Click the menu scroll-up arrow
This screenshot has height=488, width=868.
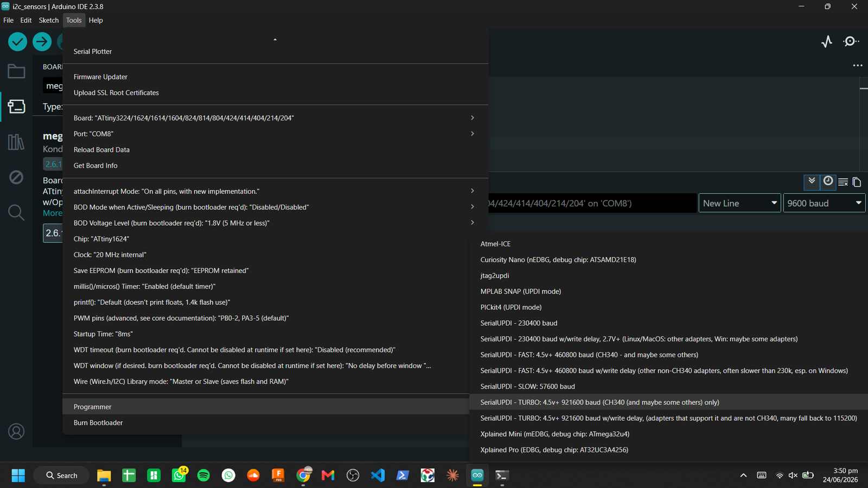coord(275,40)
